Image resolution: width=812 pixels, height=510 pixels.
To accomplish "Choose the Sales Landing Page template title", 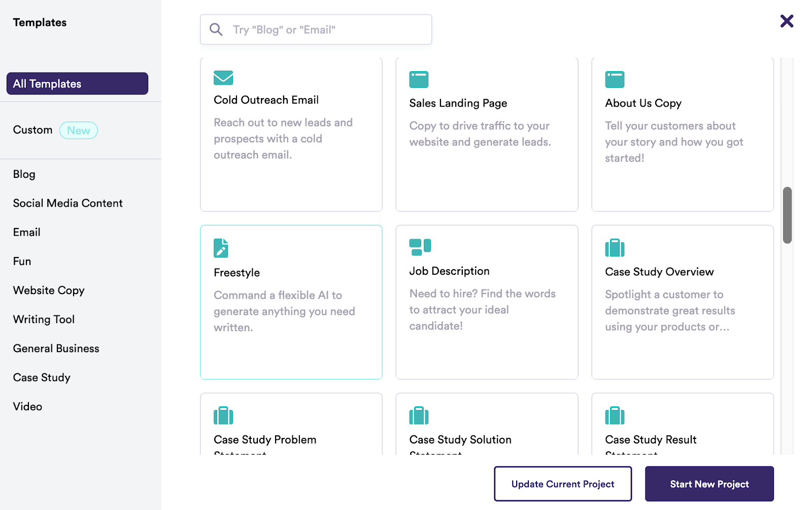I will click(458, 103).
